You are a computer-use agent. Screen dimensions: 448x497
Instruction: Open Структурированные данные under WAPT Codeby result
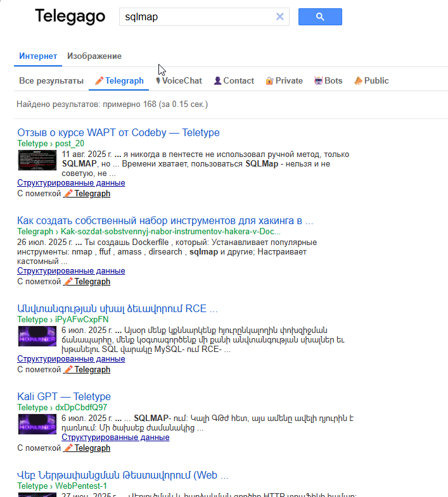71,183
